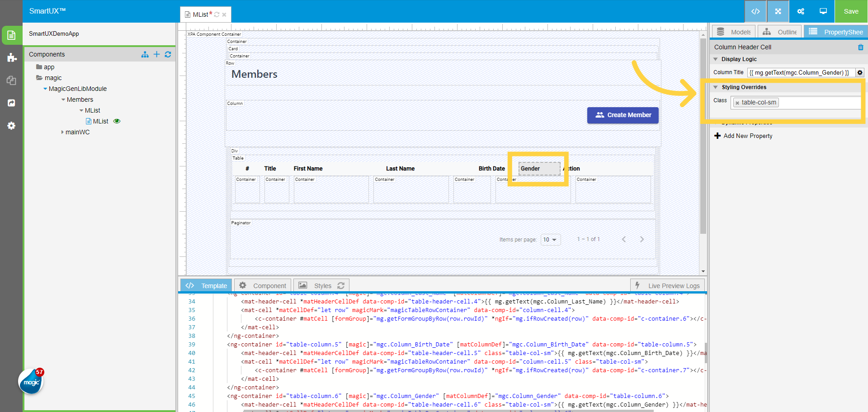Collapse the Styling Overrides section
This screenshot has height=412, width=868.
click(x=716, y=87)
